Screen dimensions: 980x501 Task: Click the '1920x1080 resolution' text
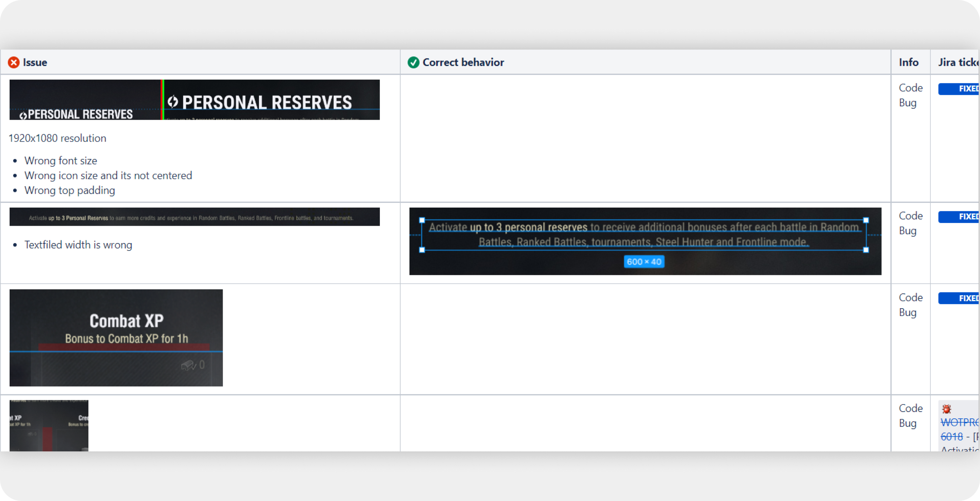[x=58, y=138]
